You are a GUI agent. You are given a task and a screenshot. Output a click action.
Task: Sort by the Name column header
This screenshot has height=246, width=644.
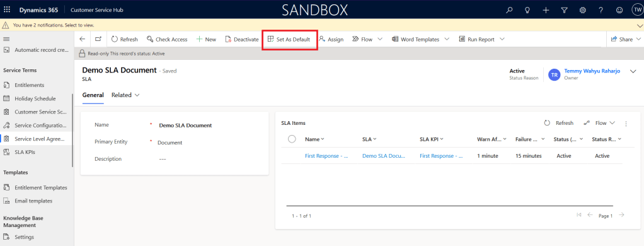[x=314, y=139]
